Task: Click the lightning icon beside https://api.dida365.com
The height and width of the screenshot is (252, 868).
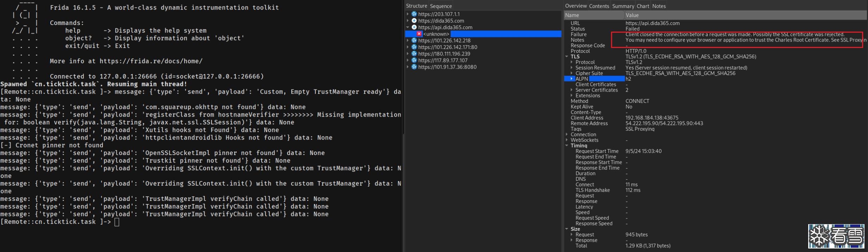Action: tap(414, 27)
